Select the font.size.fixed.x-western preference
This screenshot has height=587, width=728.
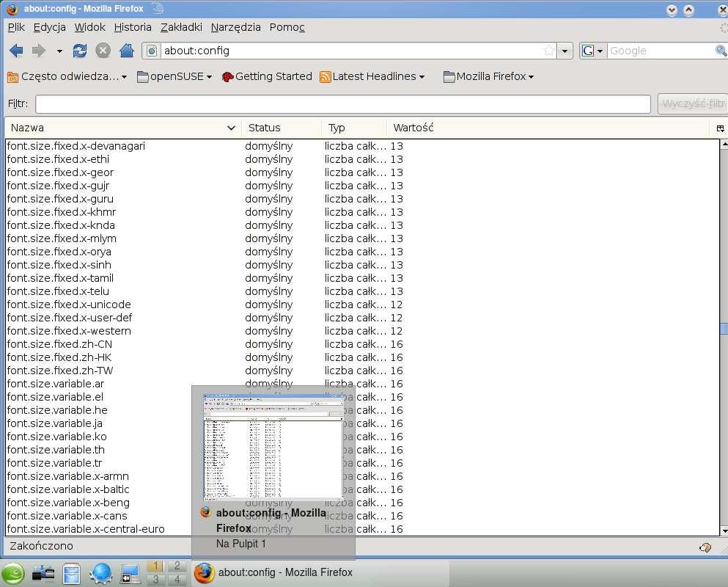[362, 331]
